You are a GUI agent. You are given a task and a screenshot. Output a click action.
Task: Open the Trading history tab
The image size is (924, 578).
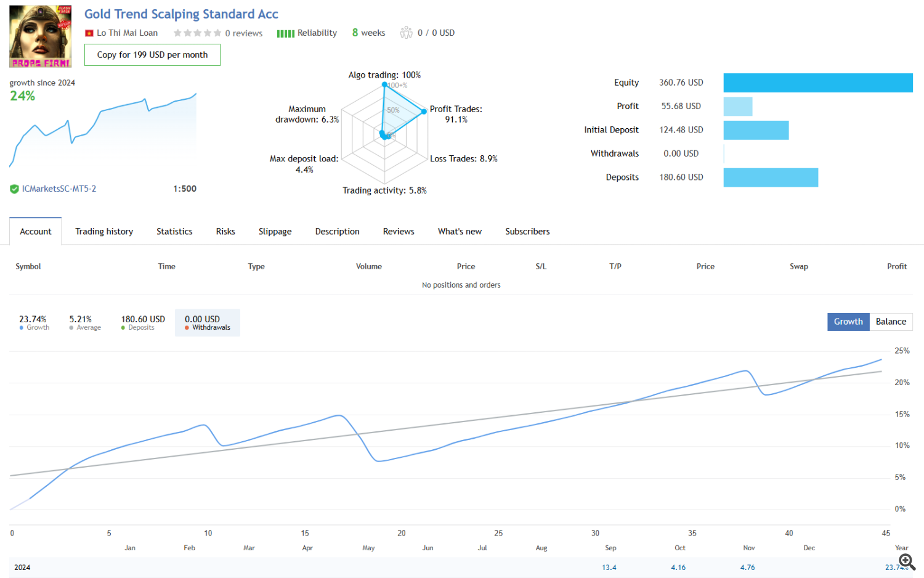[x=104, y=232]
